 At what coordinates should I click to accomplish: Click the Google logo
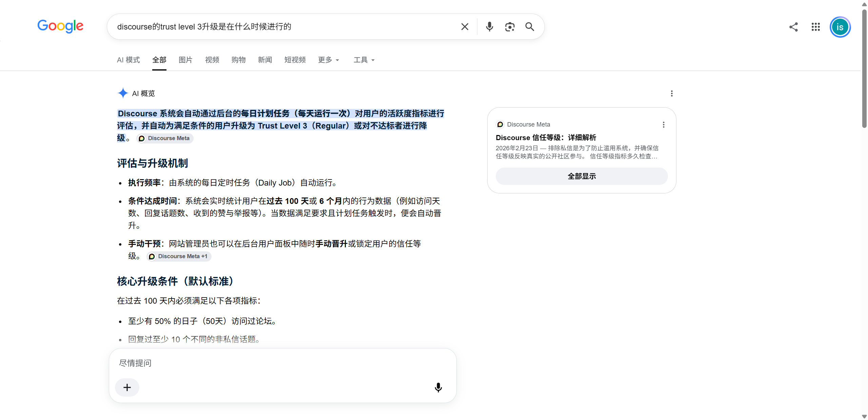click(x=60, y=26)
